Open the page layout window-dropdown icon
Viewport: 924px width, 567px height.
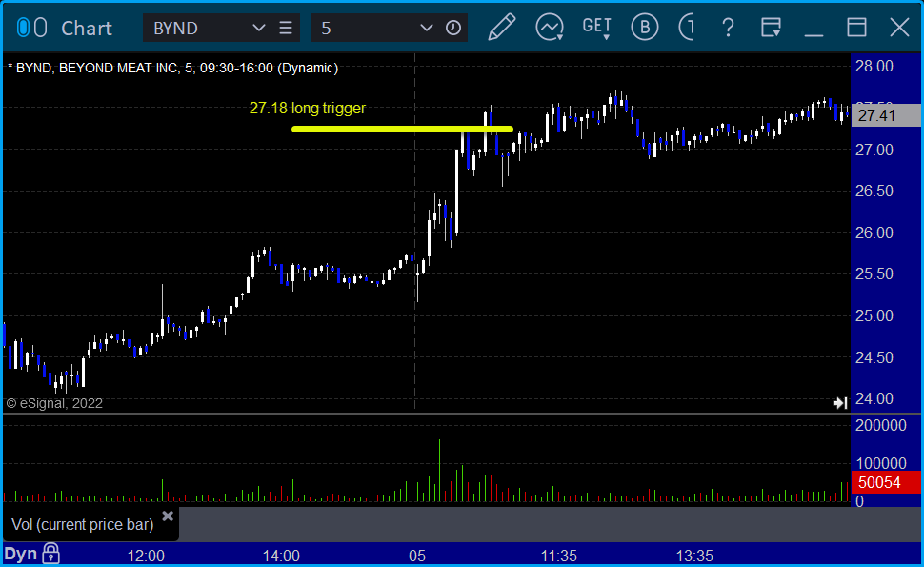[x=771, y=27]
